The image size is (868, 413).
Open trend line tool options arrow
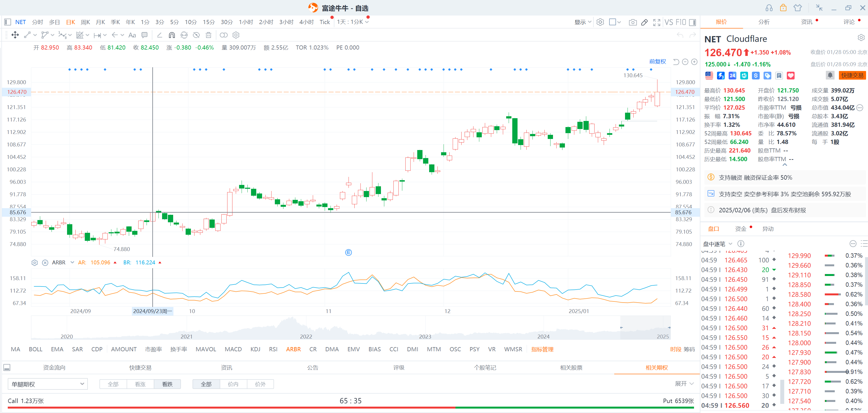[x=35, y=35]
